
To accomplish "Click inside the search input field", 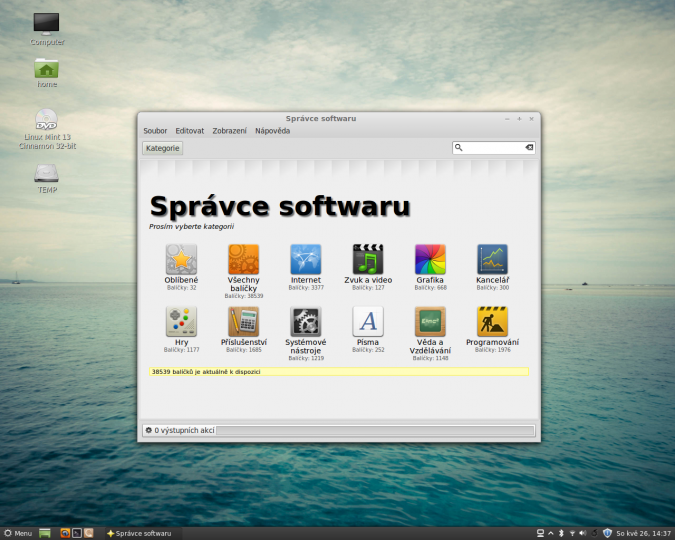I will pos(494,148).
